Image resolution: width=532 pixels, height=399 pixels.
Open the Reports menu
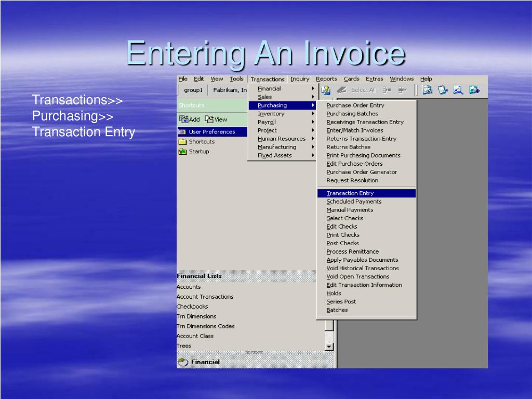point(326,79)
